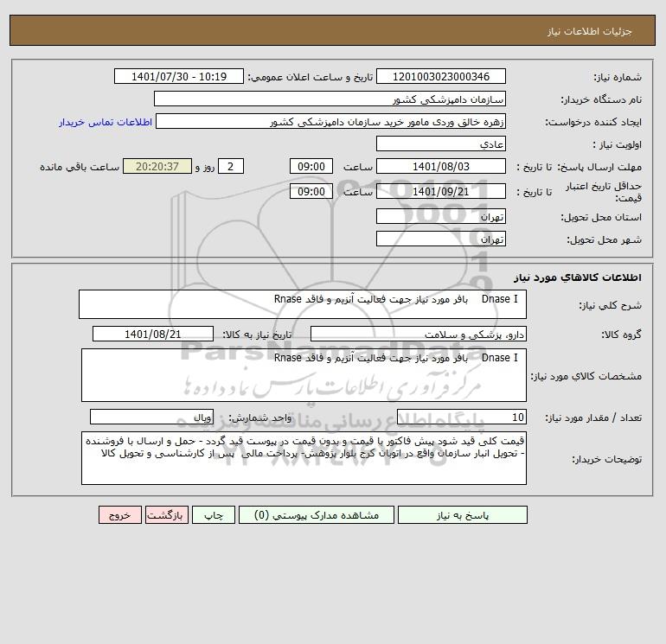This screenshot has width=666, height=644.
Task: Click the نام دستگاه خریدار label
Action: click(x=601, y=99)
